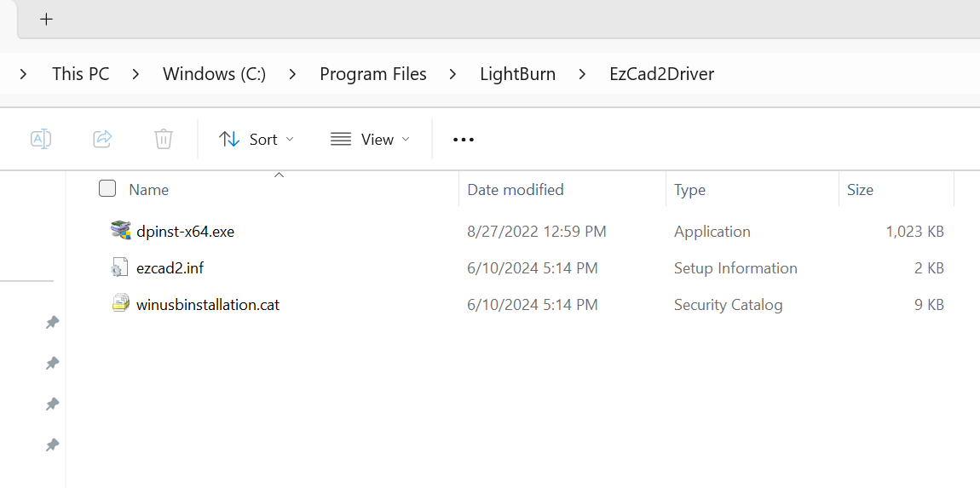Screen dimensions: 980x488
Task: Add a new tab with plus button
Action: tap(46, 19)
